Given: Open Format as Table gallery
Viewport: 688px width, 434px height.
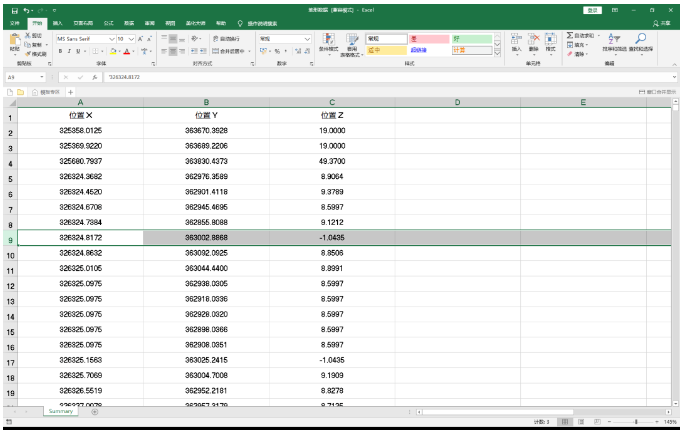Looking at the screenshot, I should [x=352, y=44].
